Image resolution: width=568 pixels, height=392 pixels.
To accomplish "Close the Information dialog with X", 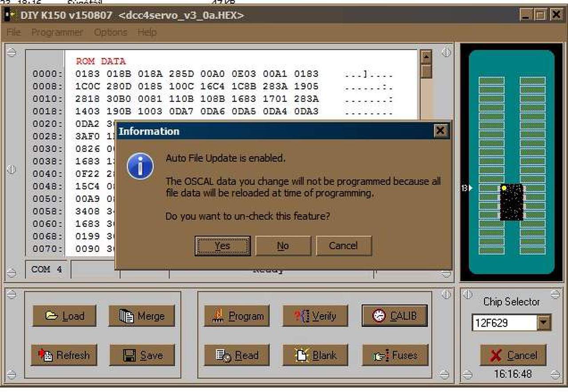I will (440, 131).
